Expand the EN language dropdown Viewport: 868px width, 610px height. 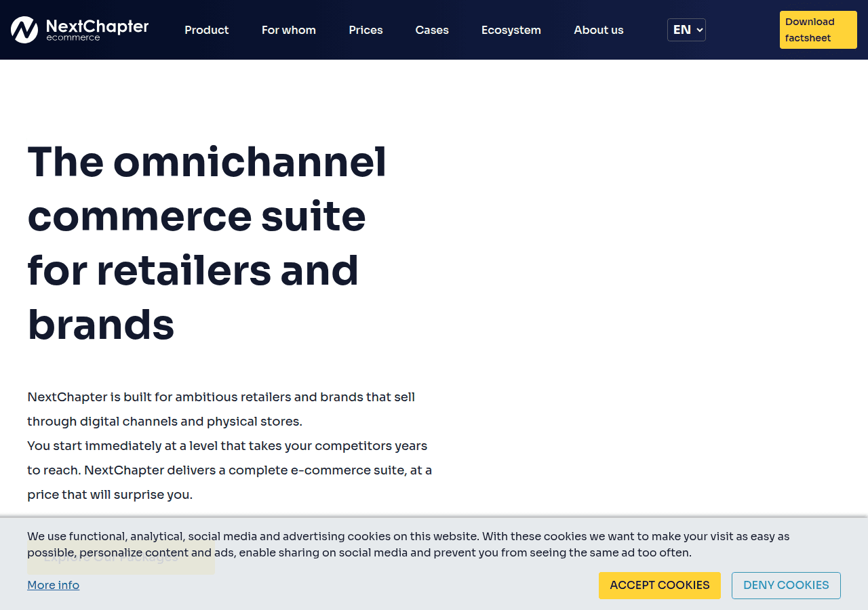[686, 30]
